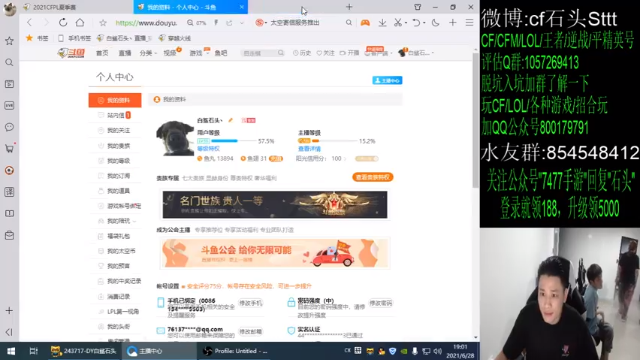Select the scissors screenshot tool

(x=398, y=23)
